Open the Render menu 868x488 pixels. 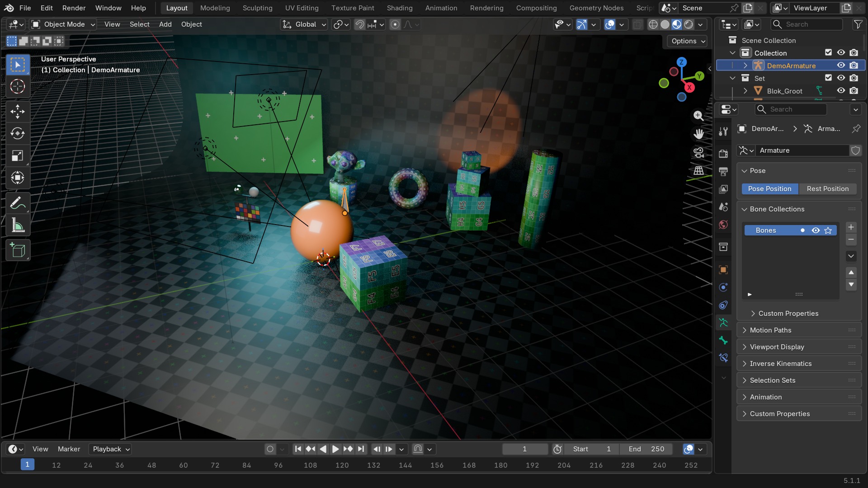pyautogui.click(x=74, y=8)
